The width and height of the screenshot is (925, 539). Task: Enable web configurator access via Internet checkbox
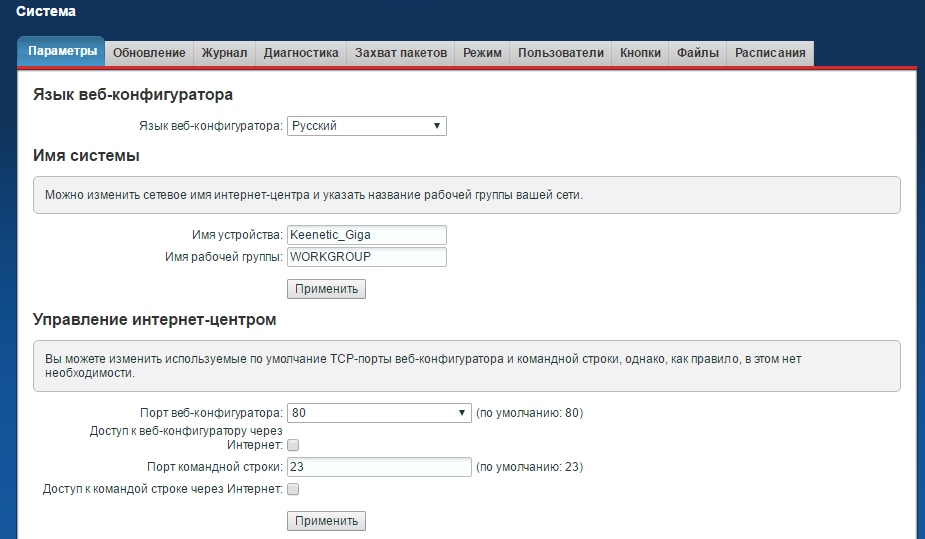[x=293, y=444]
